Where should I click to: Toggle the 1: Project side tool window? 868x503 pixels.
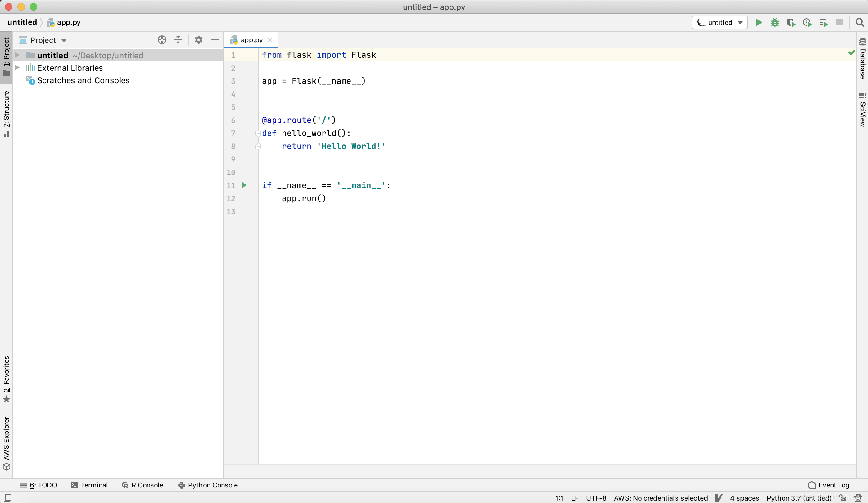point(6,57)
